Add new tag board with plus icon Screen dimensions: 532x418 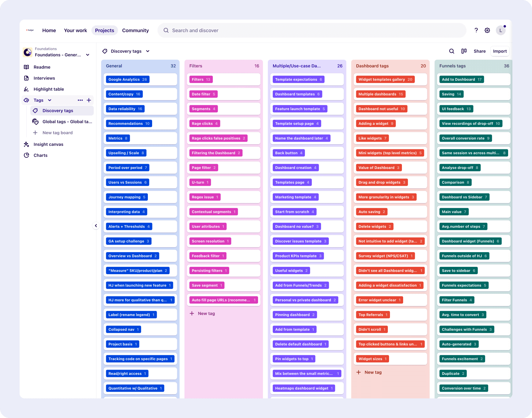click(89, 100)
